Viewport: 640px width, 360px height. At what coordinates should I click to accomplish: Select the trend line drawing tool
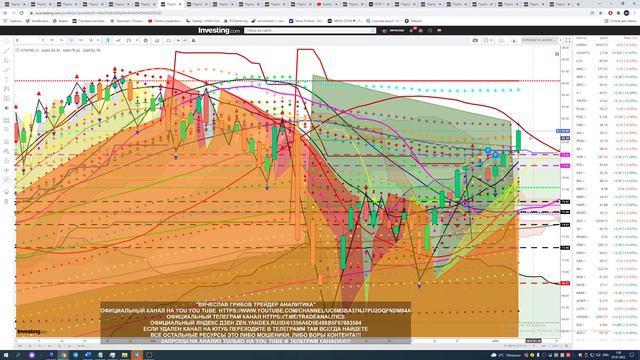[x=6, y=51]
